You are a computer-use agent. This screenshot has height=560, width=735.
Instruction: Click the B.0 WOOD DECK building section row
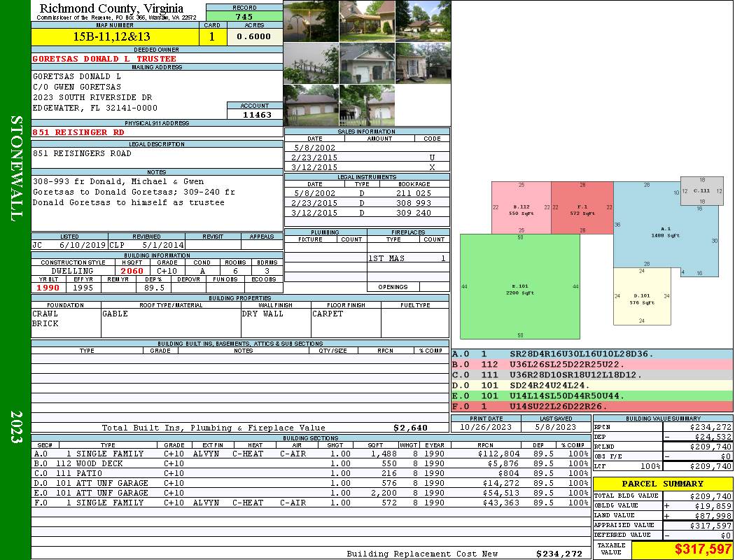click(x=311, y=463)
